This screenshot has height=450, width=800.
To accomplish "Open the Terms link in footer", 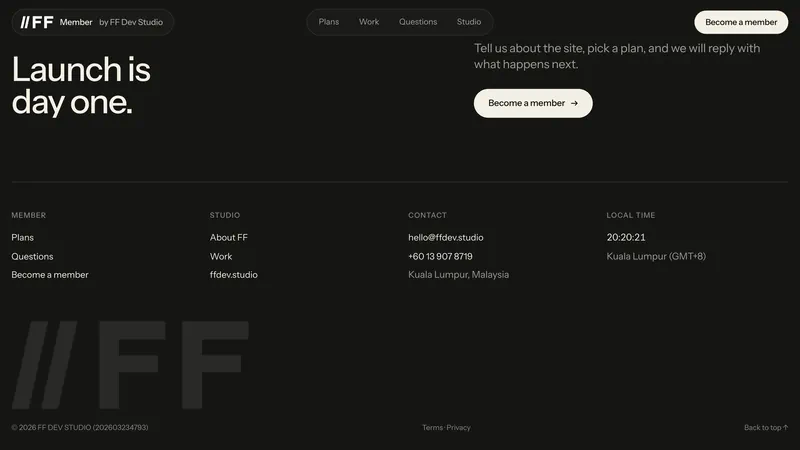I will (432, 428).
